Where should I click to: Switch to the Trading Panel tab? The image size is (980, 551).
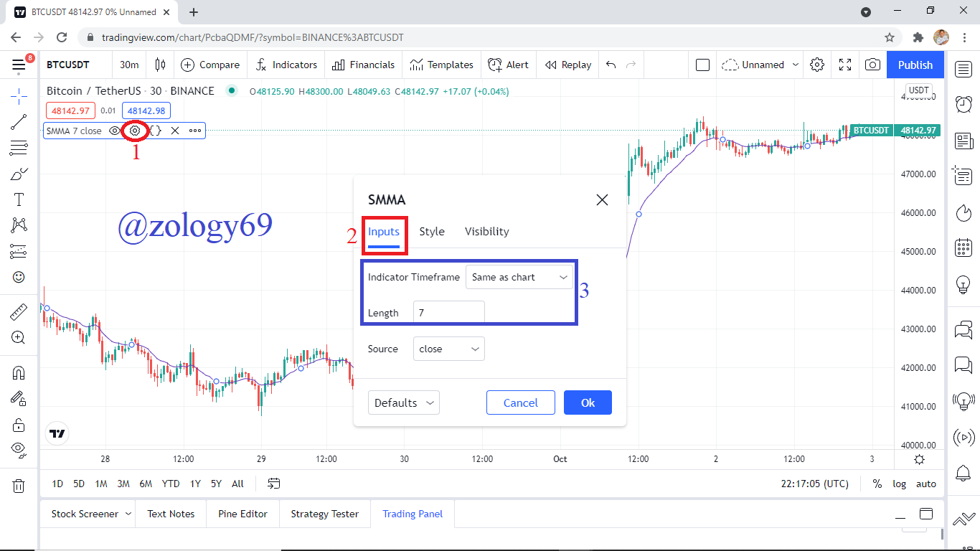413,514
